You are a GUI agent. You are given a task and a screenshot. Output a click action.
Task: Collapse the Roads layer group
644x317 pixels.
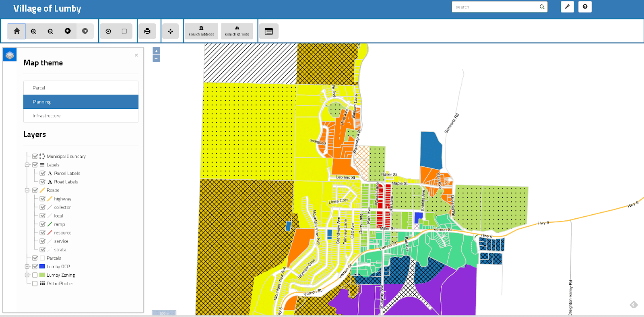[x=27, y=190]
